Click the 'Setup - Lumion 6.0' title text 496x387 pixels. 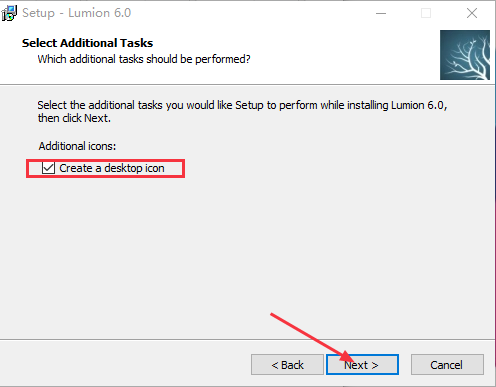(x=76, y=13)
